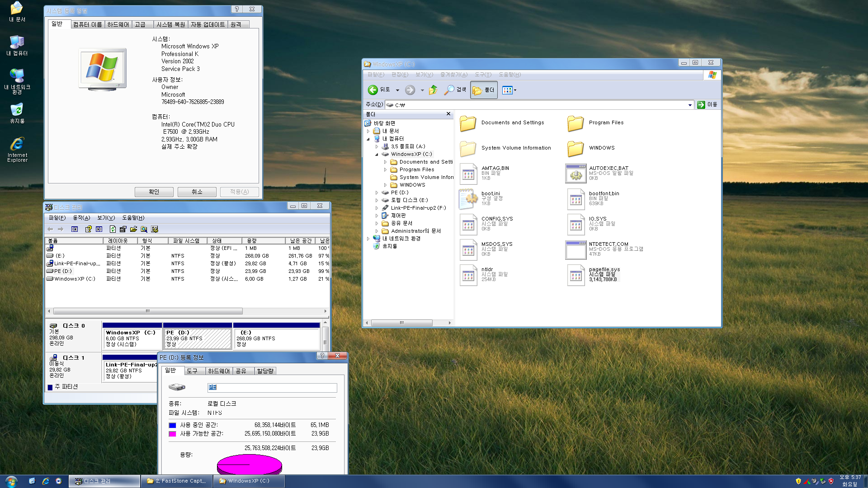The width and height of the screenshot is (868, 488).
Task: Open 동작(A) menu in Disk Management
Action: (x=81, y=218)
